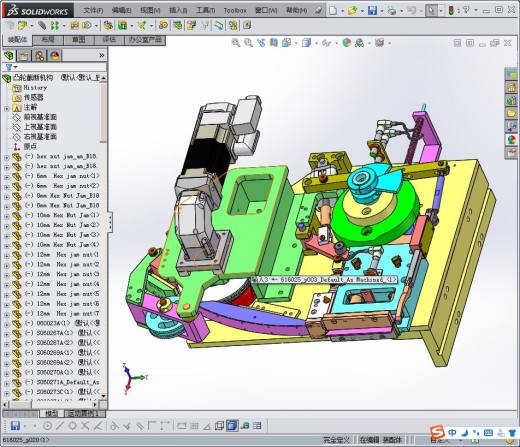Click the filter funnel icon above tree
Screen dimensions: 520x447
[9, 67]
